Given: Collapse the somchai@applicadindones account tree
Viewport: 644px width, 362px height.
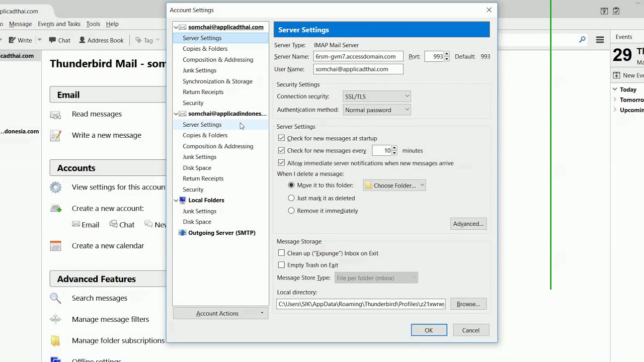Looking at the screenshot, I should 176,114.
